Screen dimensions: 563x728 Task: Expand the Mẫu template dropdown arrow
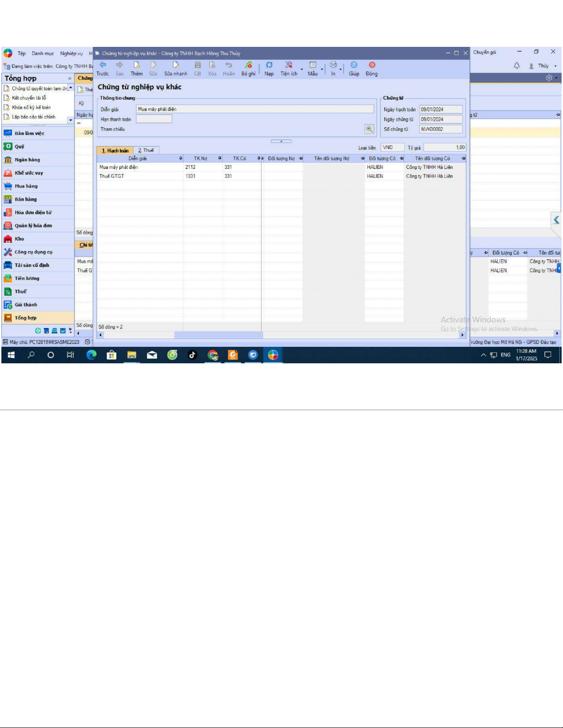pyautogui.click(x=322, y=70)
